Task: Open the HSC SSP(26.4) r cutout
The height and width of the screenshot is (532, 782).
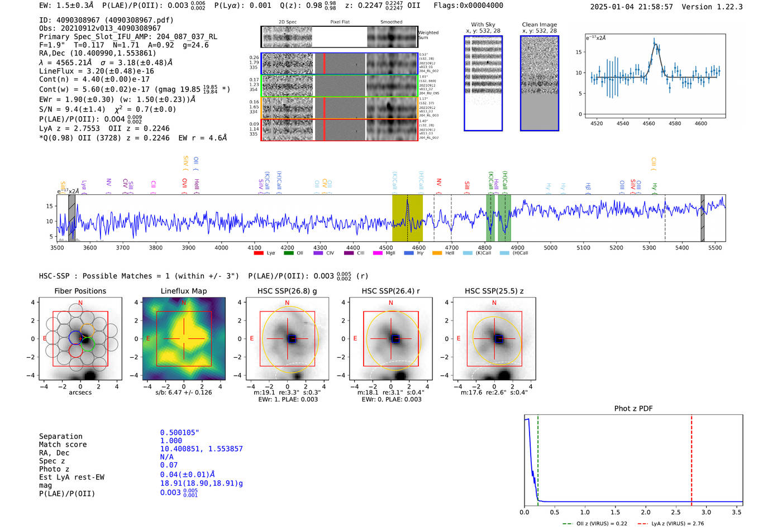Action: coord(390,339)
